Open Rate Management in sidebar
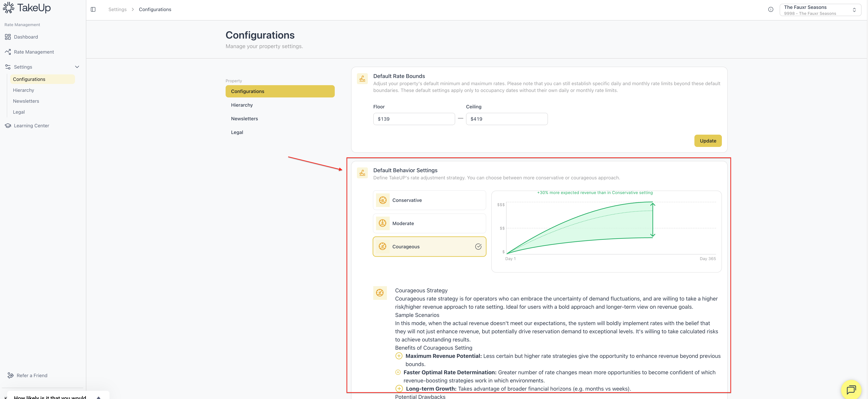Viewport: 868px width, 399px height. 34,52
